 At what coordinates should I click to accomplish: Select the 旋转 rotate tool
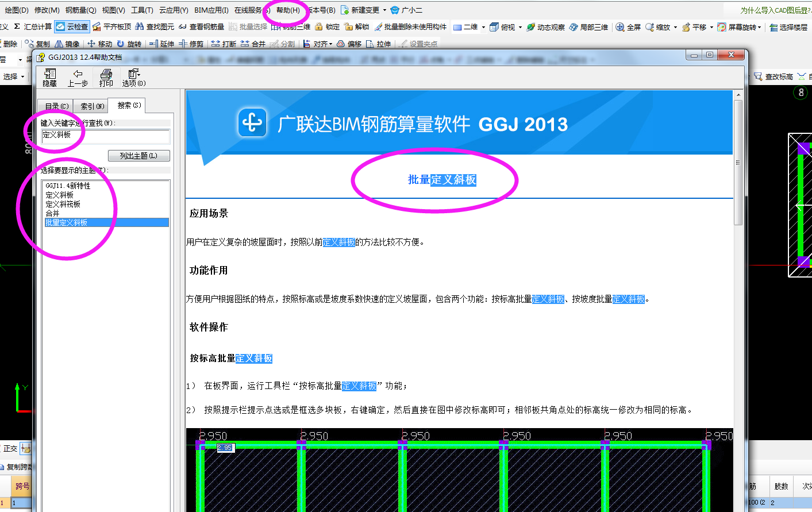coord(129,44)
